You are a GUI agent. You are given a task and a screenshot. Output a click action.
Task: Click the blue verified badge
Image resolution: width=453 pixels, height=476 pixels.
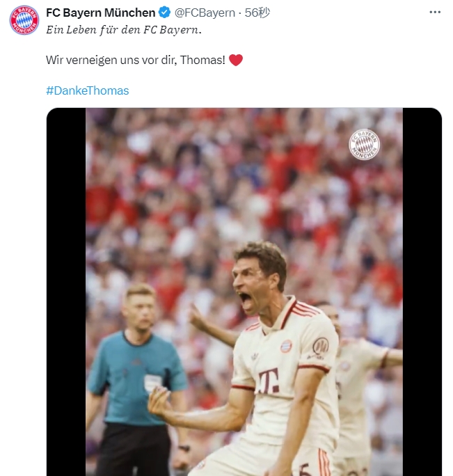(164, 13)
